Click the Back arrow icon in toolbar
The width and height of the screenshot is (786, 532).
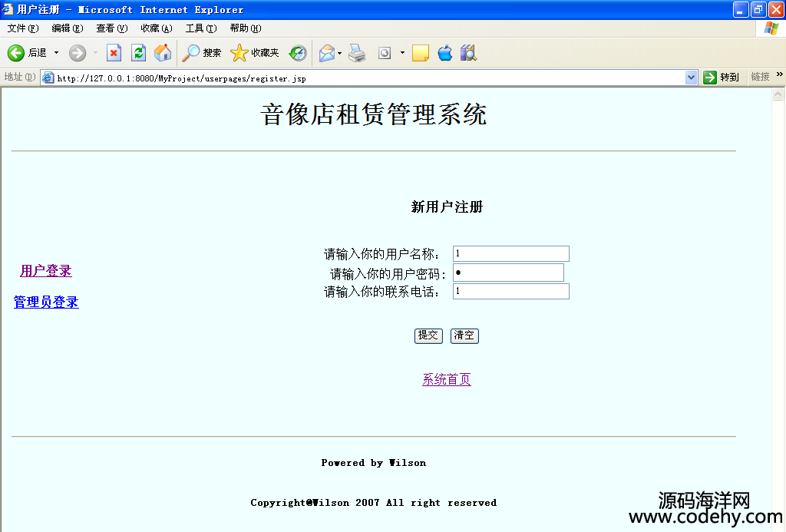coord(15,53)
